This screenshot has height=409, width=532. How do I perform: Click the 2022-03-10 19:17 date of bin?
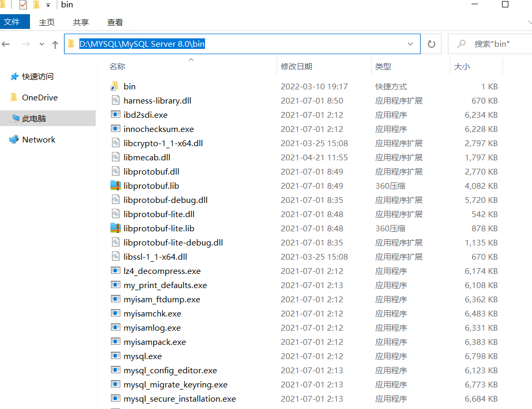click(x=314, y=87)
